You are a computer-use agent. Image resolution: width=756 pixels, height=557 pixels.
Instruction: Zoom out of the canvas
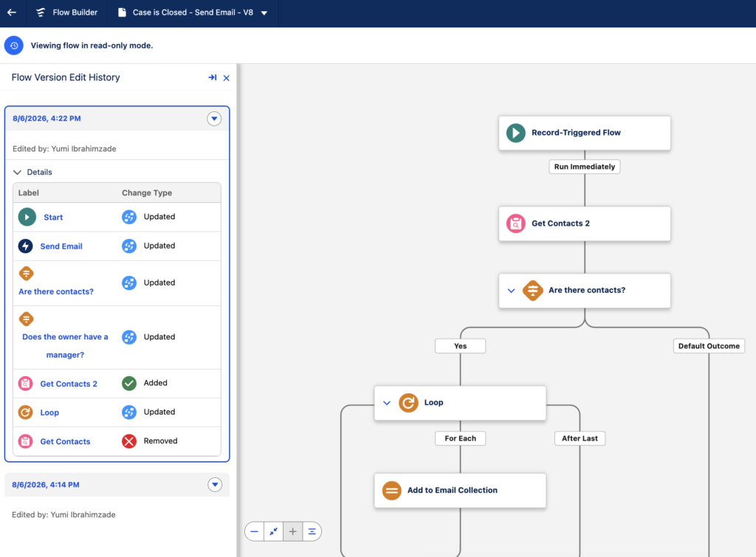pos(255,531)
